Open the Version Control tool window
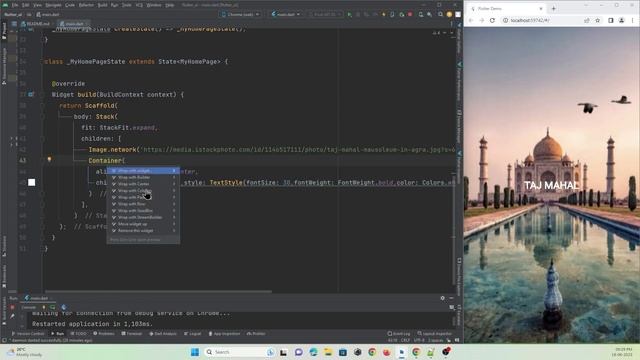This screenshot has width=640, height=360. pyautogui.click(x=28, y=334)
